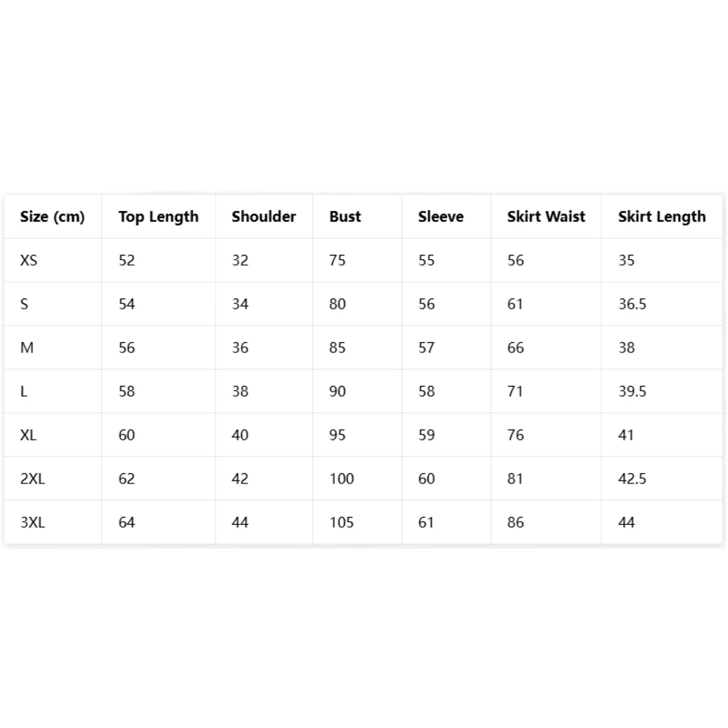The height and width of the screenshot is (728, 728).
Task: Select the Shoulder header cell
Action: 264,216
